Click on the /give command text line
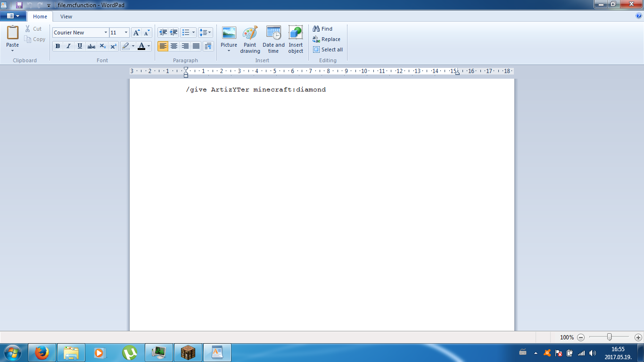 tap(256, 90)
